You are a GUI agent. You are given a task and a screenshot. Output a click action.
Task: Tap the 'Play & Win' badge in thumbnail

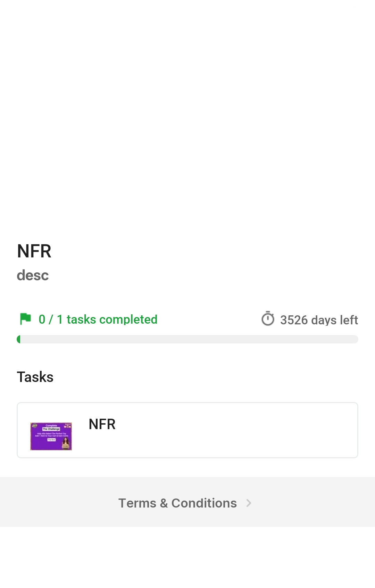67,426
